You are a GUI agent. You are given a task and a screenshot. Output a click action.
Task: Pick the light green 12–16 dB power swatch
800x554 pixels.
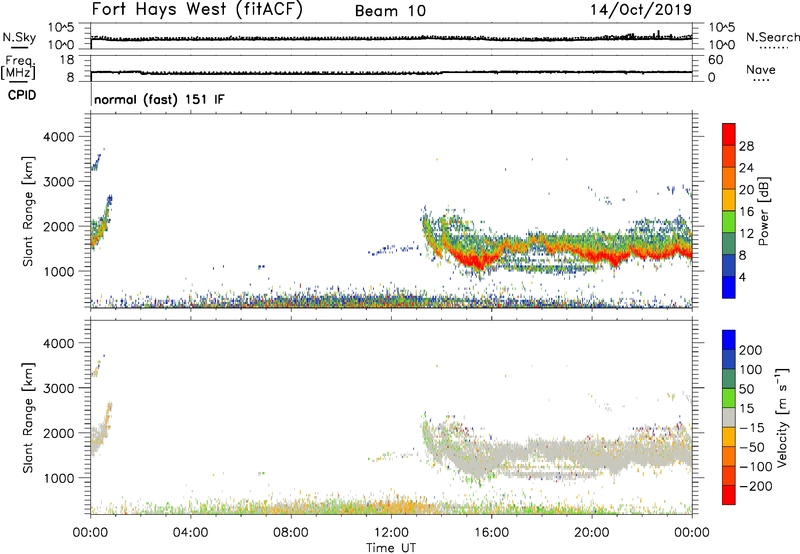tap(729, 222)
